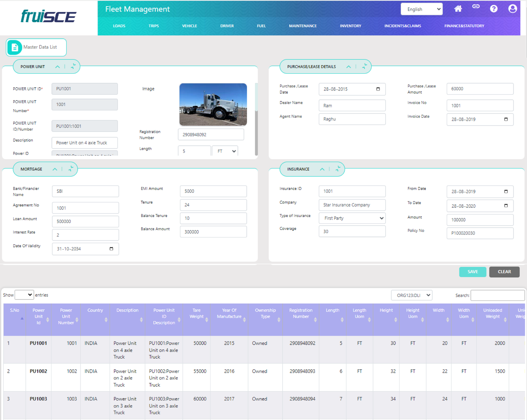Open the Maintenance menu

click(x=303, y=26)
